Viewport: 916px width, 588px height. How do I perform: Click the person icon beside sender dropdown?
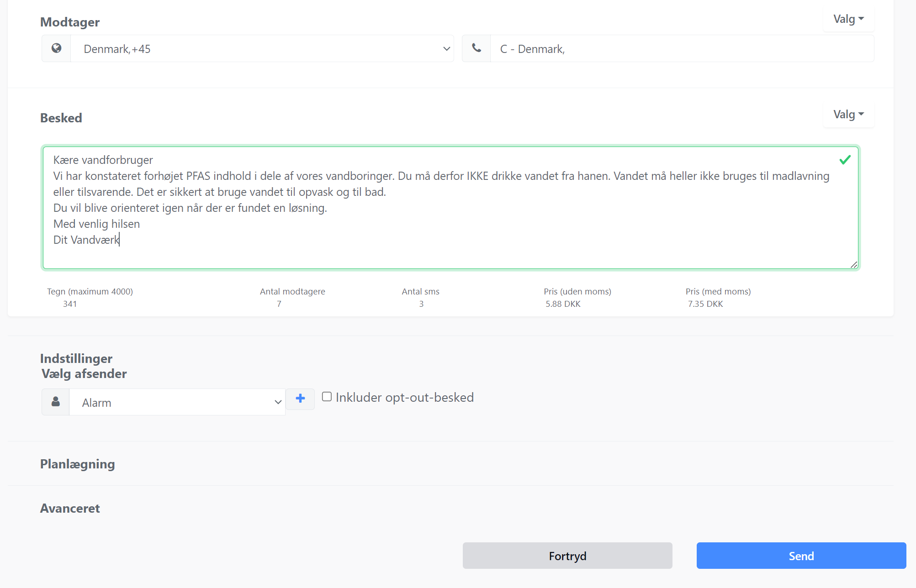[55, 402]
